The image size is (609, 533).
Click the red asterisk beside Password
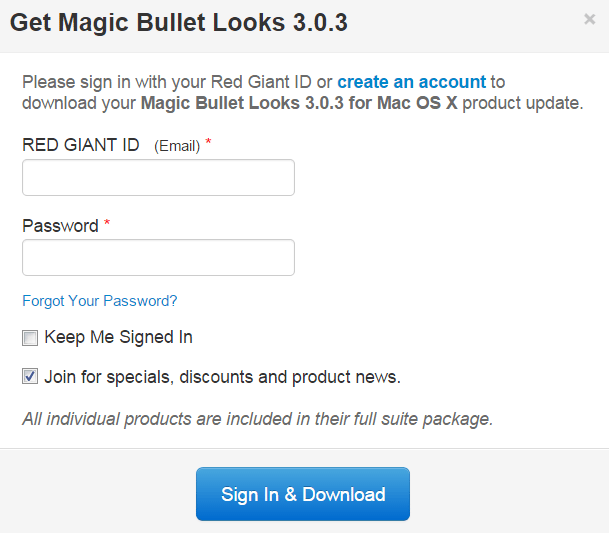(x=107, y=224)
